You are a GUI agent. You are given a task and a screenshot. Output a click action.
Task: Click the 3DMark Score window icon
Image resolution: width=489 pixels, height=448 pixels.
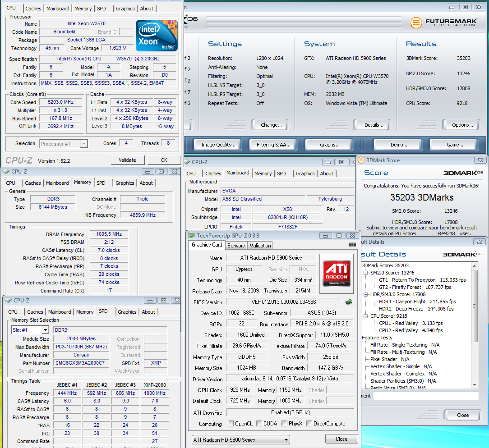pos(361,160)
